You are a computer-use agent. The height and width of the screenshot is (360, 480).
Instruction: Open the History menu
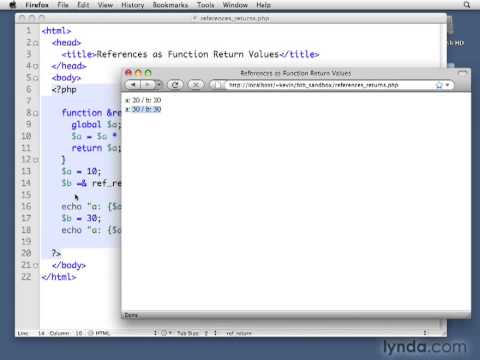(x=133, y=5)
